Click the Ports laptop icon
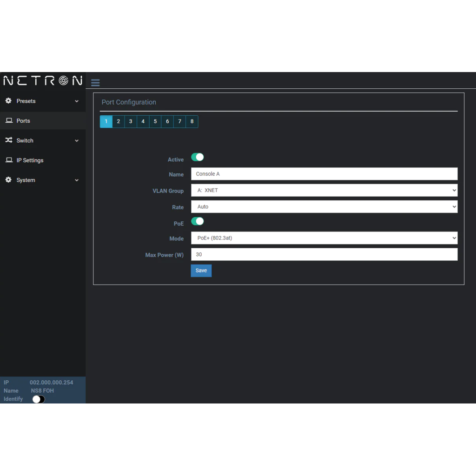476x476 pixels. [9, 121]
